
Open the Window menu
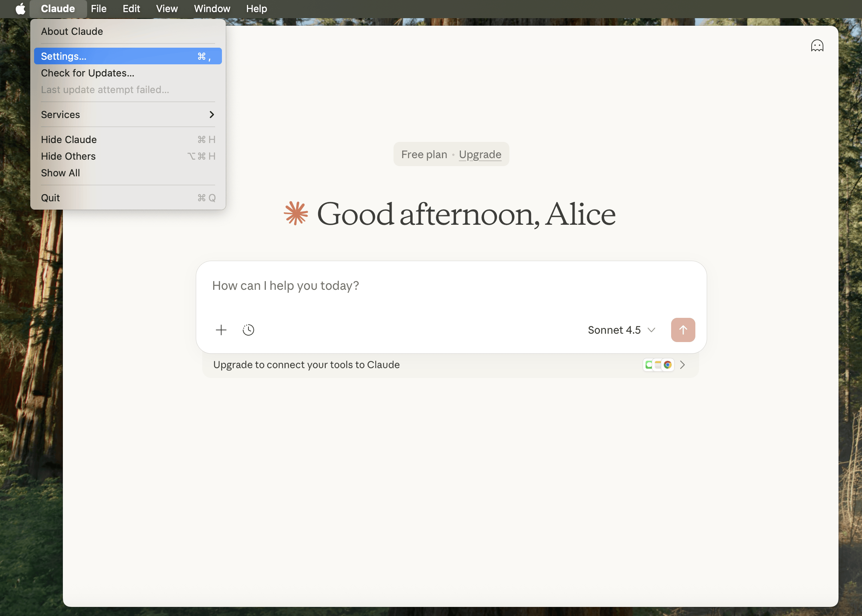(211, 8)
